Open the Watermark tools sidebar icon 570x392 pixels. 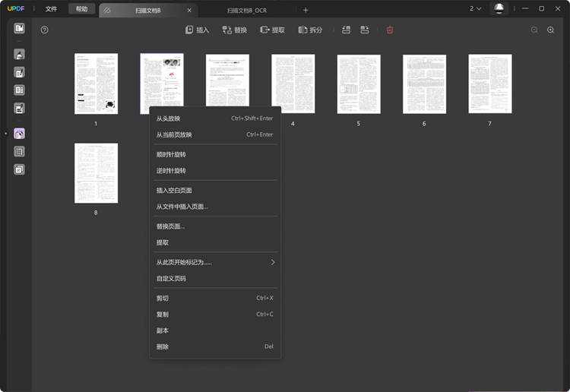coord(19,169)
